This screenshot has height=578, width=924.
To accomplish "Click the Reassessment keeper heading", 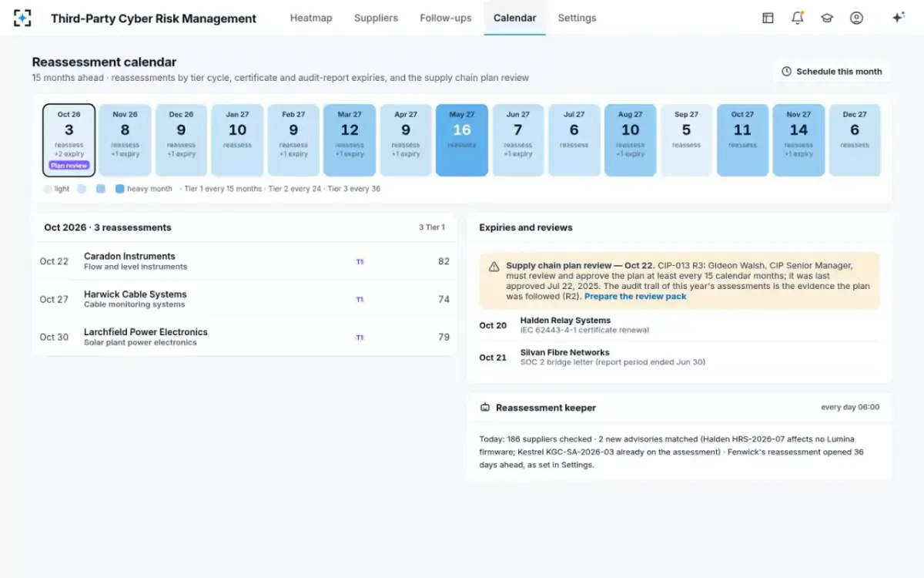I will tap(546, 408).
